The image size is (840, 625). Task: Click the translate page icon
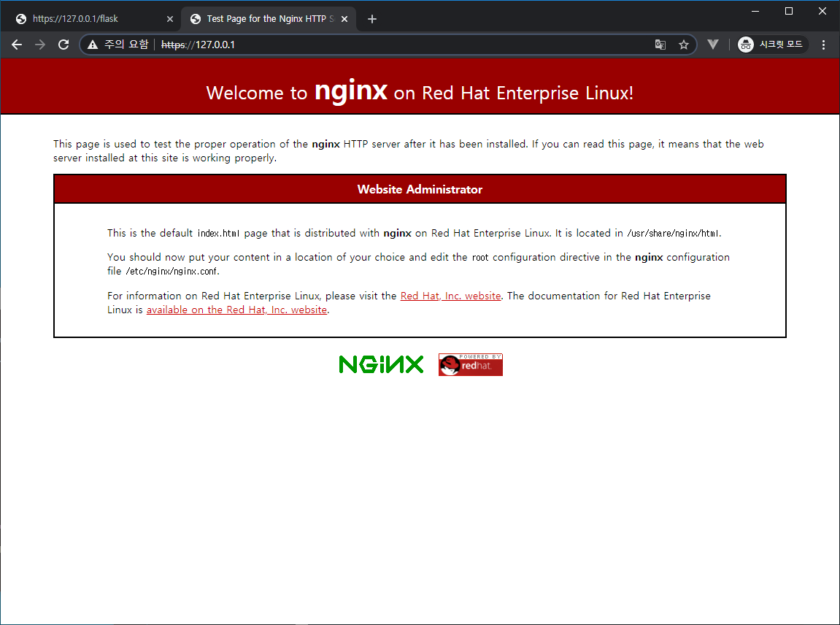click(660, 45)
